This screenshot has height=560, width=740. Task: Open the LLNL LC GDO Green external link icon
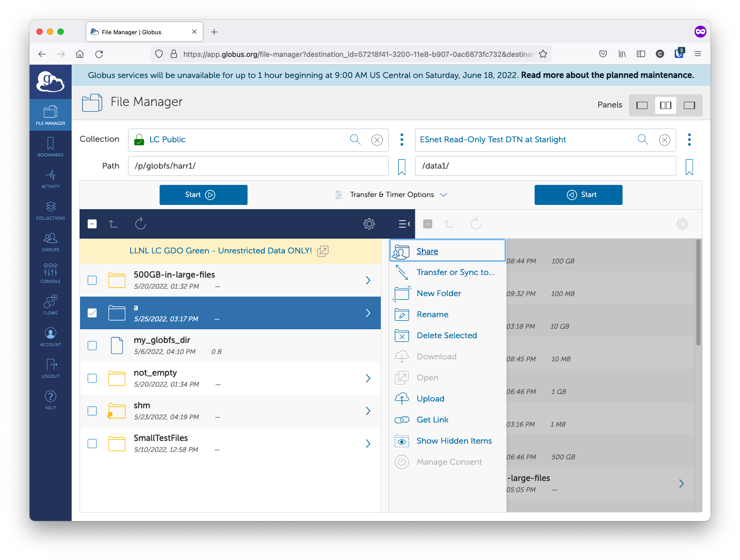(323, 251)
